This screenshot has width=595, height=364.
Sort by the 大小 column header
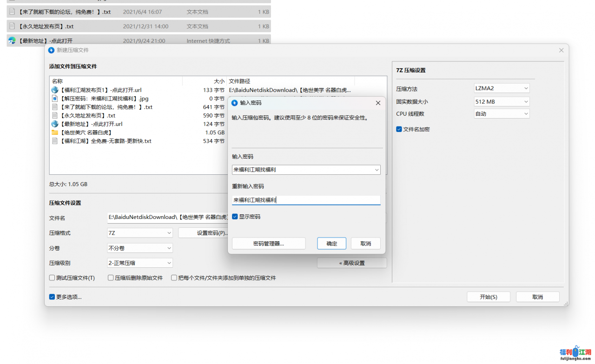219,81
